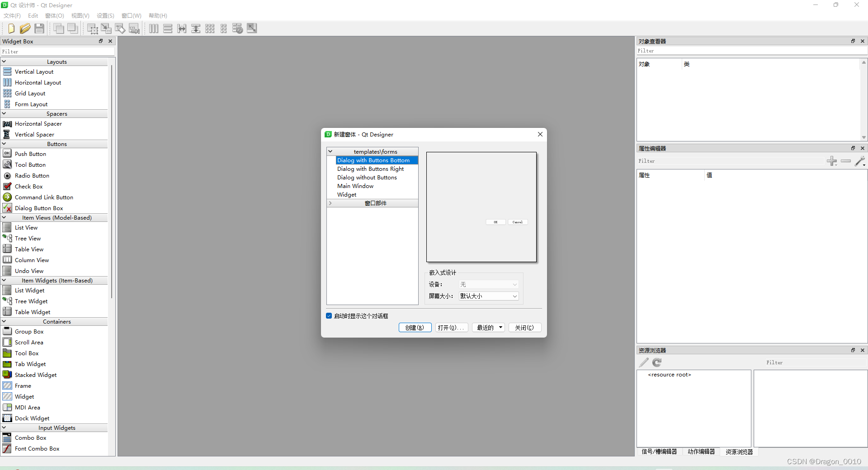Select the Edit Buddies mode icon
The width and height of the screenshot is (868, 470).
point(120,28)
